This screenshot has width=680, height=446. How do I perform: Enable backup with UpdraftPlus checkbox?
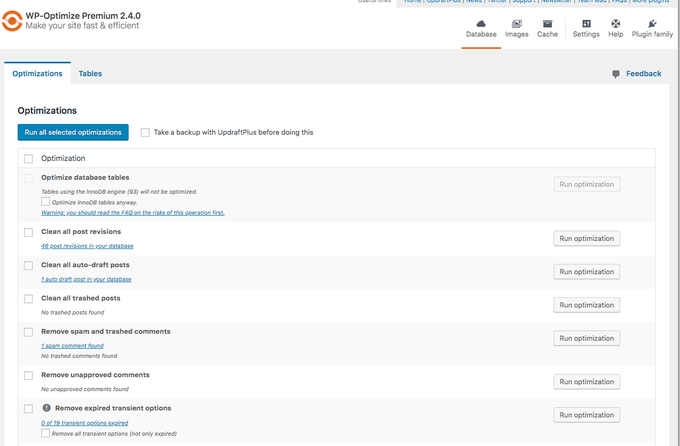pos(145,132)
